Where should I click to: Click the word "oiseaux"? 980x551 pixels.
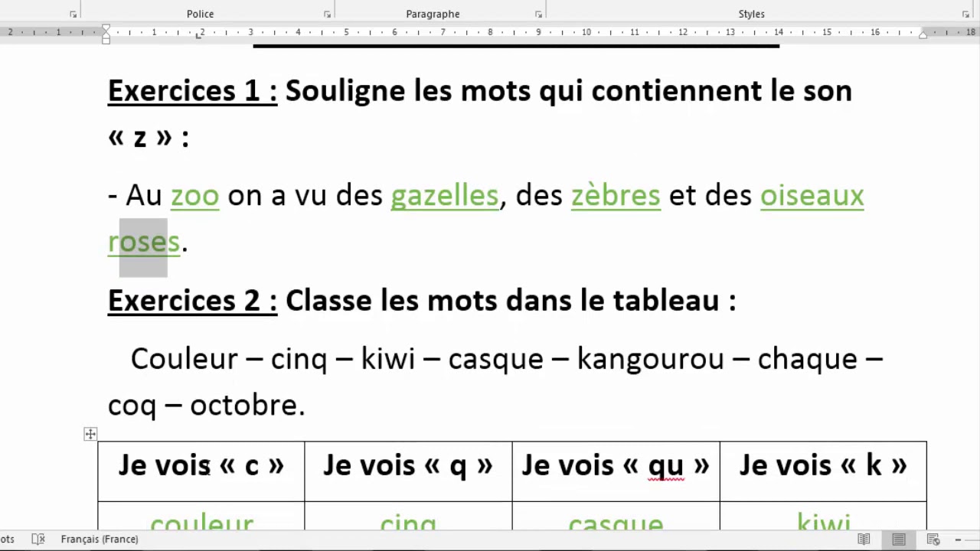812,195
